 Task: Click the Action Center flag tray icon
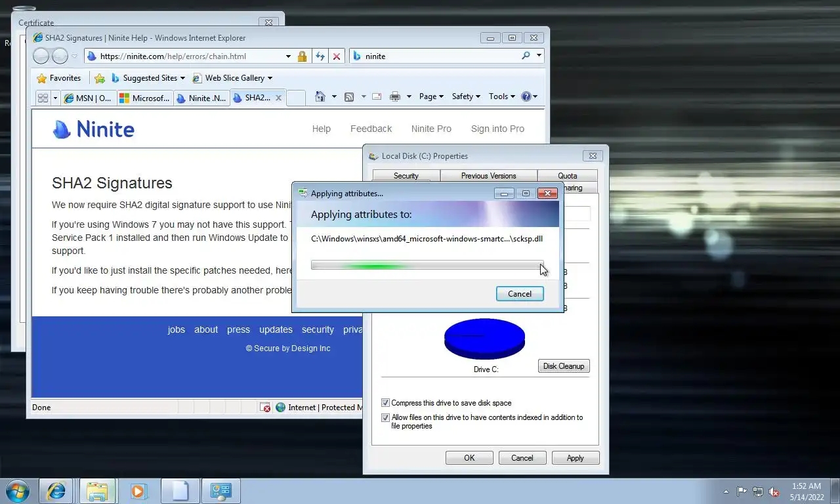point(742,491)
